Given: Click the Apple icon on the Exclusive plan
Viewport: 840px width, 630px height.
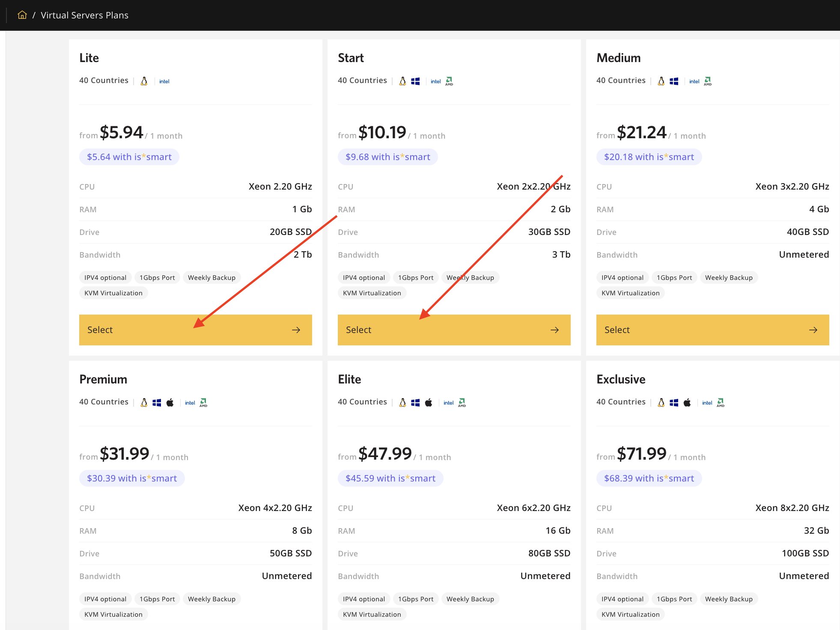Looking at the screenshot, I should [x=687, y=403].
